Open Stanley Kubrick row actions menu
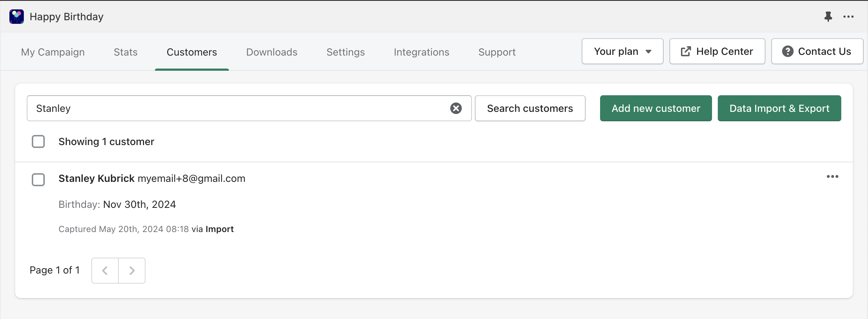This screenshot has height=319, width=868. (x=833, y=176)
